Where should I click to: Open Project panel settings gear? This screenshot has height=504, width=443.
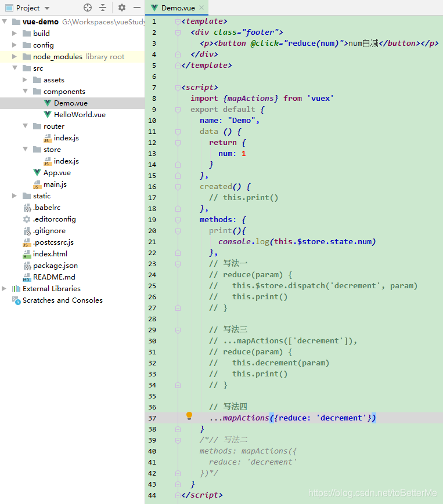point(121,8)
